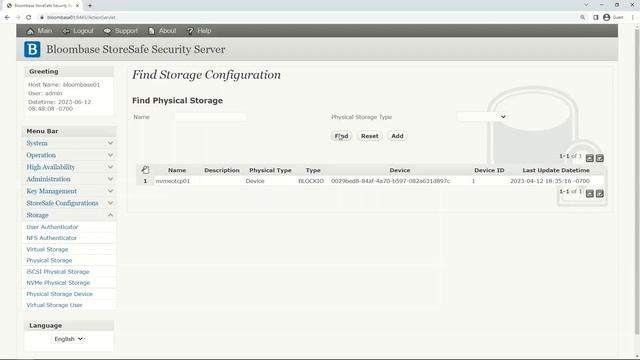This screenshot has height=360, width=640.
Task: Open Physical Storage Type dropdown
Action: [x=482, y=117]
